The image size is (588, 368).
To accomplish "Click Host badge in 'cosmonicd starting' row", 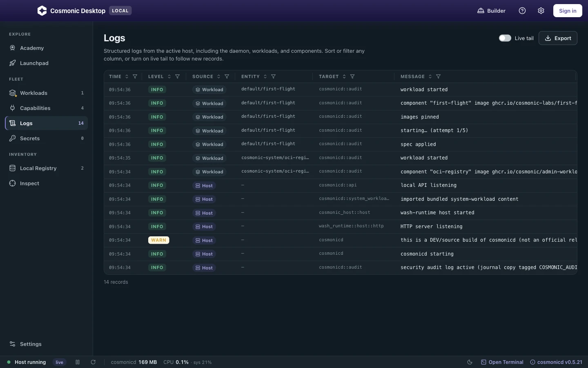I will pyautogui.click(x=204, y=254).
